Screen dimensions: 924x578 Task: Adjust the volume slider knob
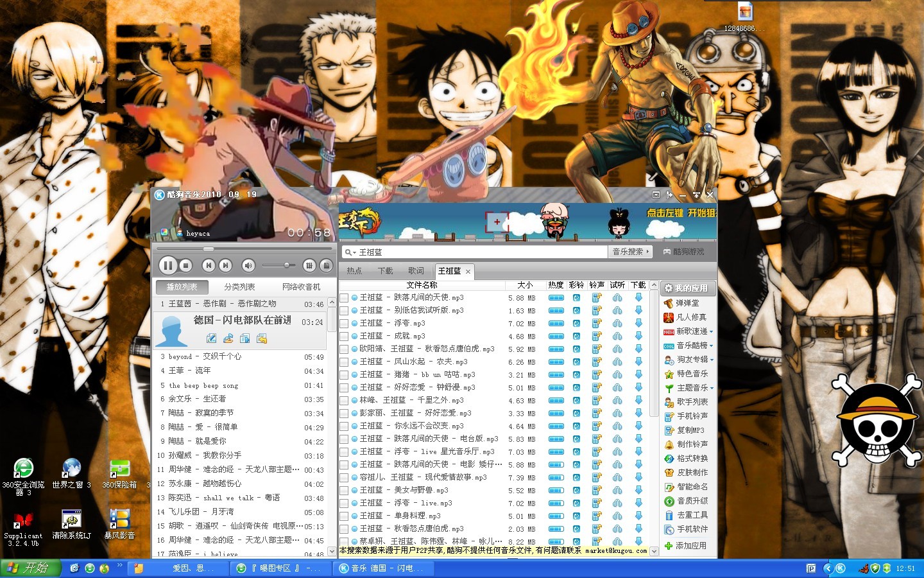(287, 265)
